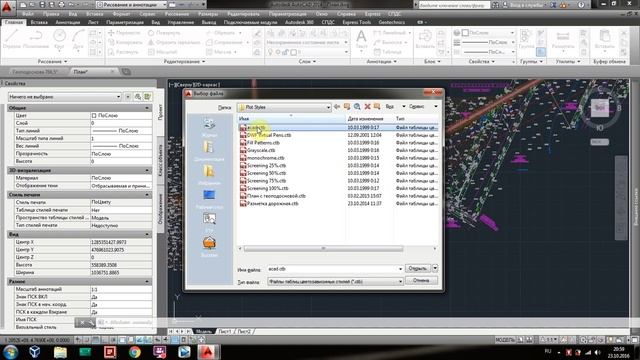The width and height of the screenshot is (640, 360).
Task: Expand the Слои ribbon panel
Action: (x=307, y=62)
